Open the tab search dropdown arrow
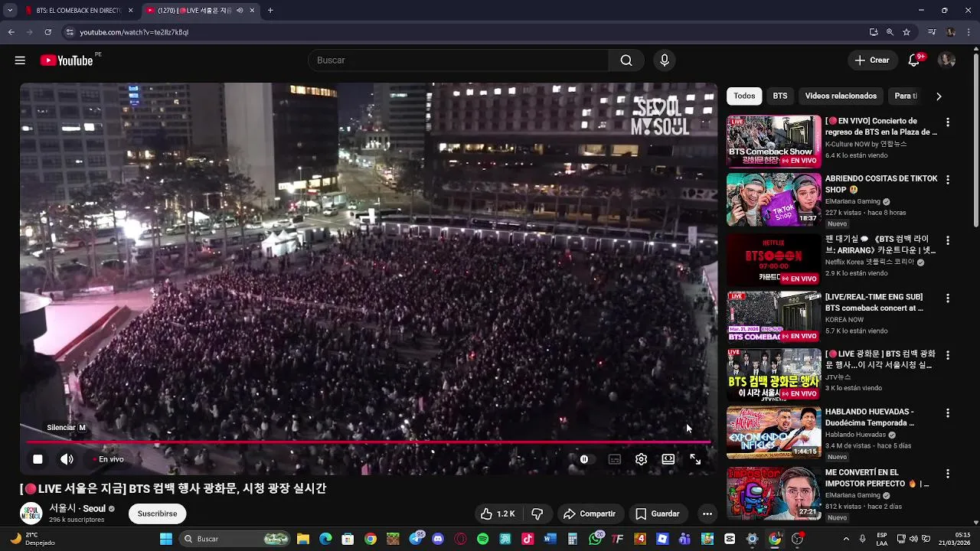The width and height of the screenshot is (980, 551). (9, 11)
